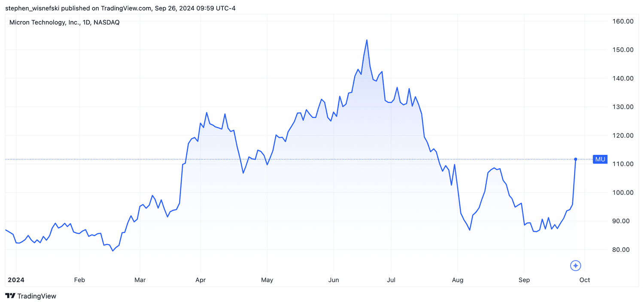Click the Feb label on time axis
644x305 pixels.
tap(79, 280)
